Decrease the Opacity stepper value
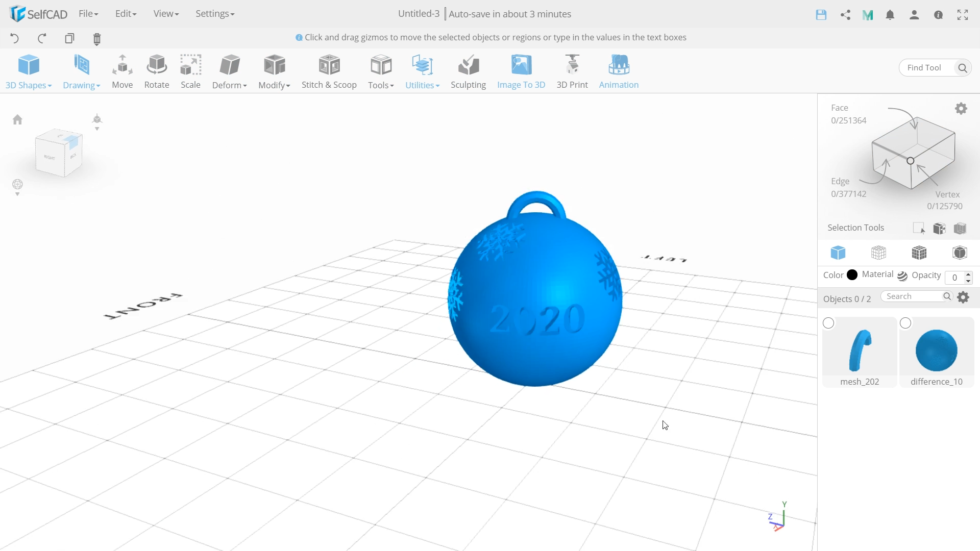 [968, 281]
